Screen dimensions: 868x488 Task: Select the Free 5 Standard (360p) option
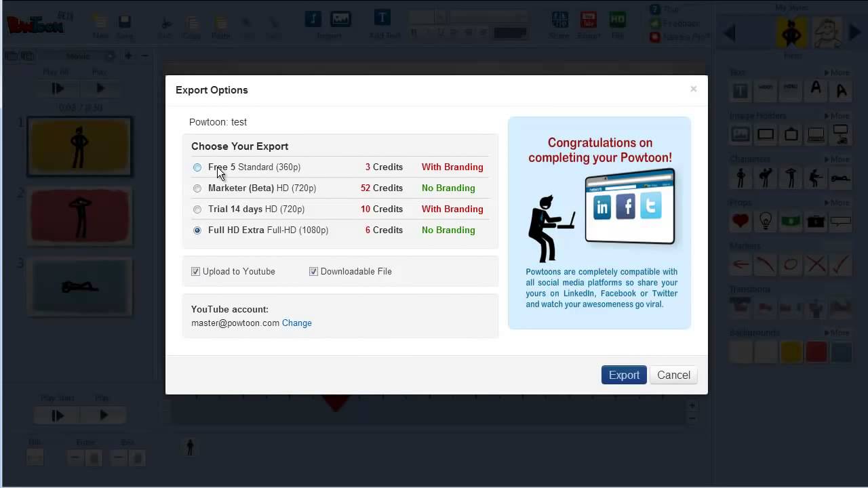(197, 167)
